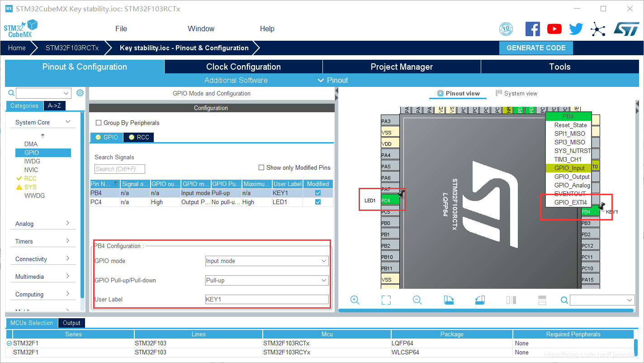Screen dimensions: 644x363
Task: Expand the Connectivity category
Action: coord(68,258)
